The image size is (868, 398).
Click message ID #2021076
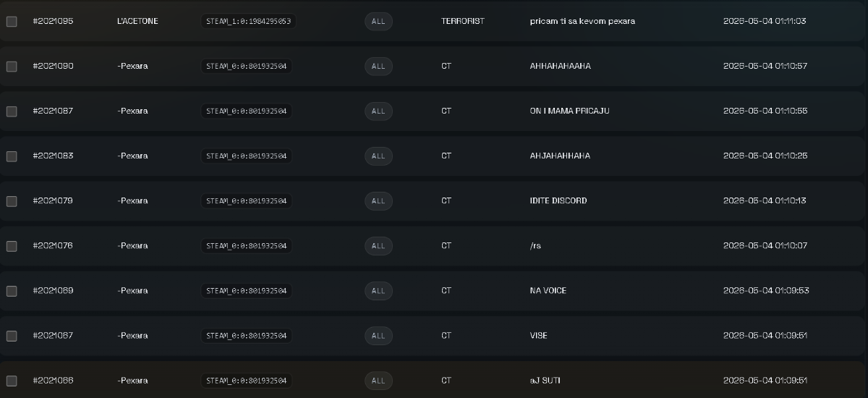(x=53, y=245)
